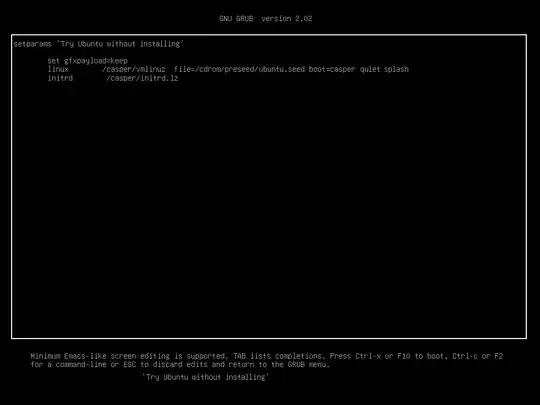Click the 'GNU GRUB version 2.02' title text
This screenshot has width=540, height=405.
[266, 19]
